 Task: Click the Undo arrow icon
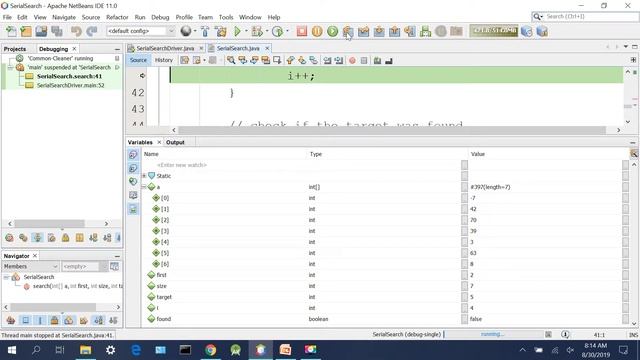click(x=76, y=31)
